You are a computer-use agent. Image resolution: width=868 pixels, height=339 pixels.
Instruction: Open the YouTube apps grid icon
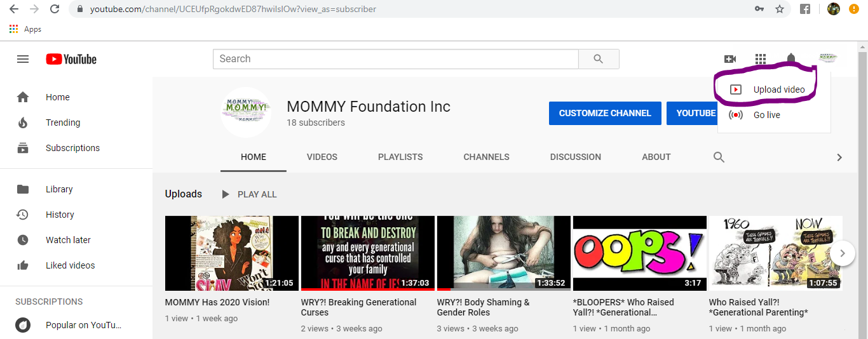761,59
